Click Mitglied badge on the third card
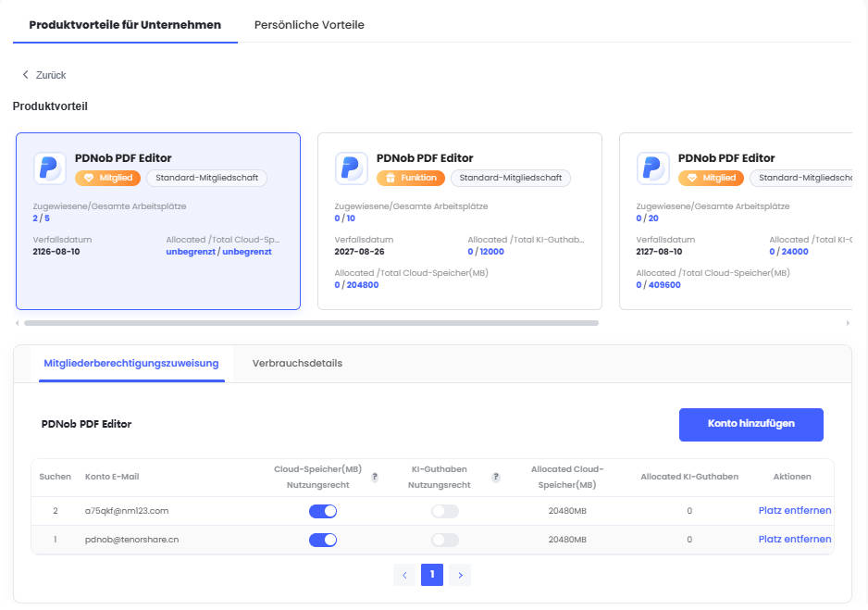The image size is (868, 610). coord(712,178)
